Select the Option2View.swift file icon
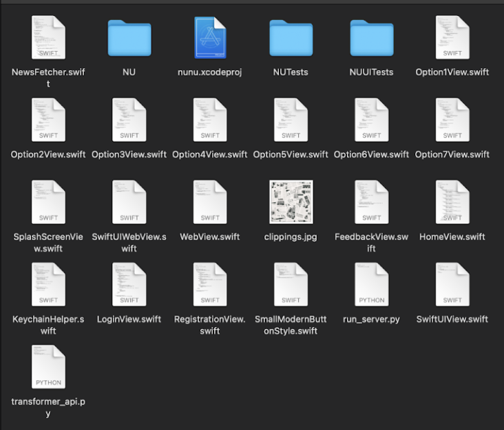 (x=48, y=120)
